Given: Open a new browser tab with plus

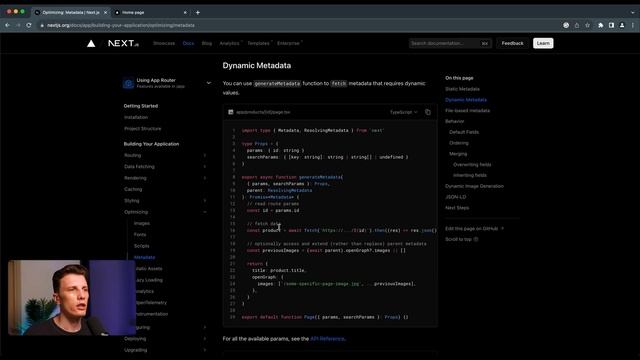Looking at the screenshot, I should click(198, 13).
